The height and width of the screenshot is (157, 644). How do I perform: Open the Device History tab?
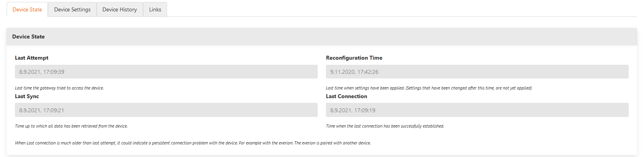[120, 9]
